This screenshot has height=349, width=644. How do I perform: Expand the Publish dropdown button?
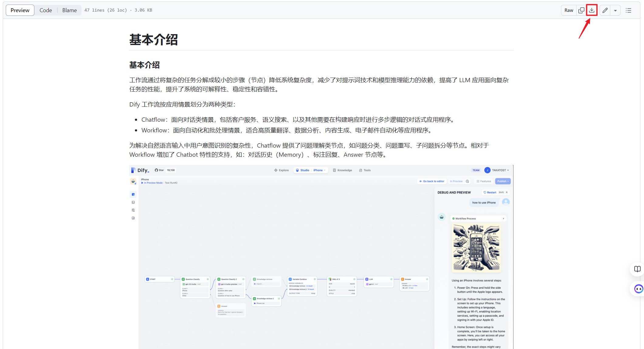(x=503, y=181)
